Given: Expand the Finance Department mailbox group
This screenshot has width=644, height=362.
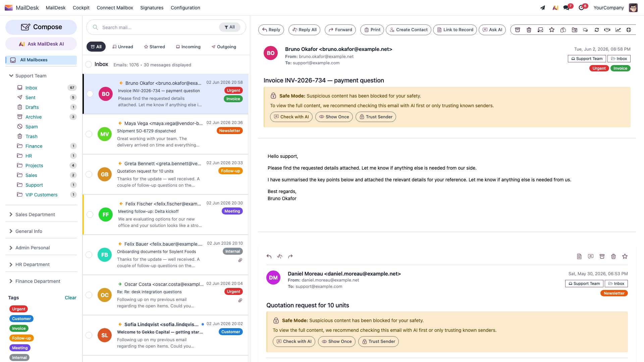Looking at the screenshot, I should (35, 281).
